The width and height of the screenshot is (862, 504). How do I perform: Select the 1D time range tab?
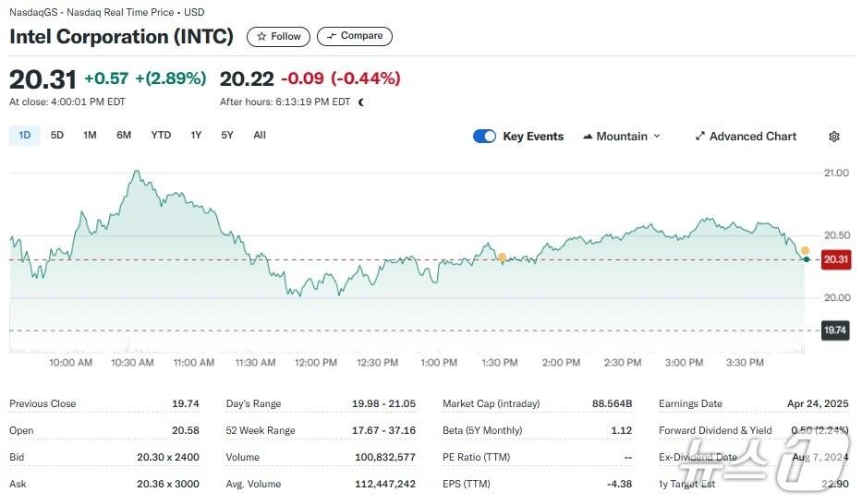pyautogui.click(x=25, y=136)
